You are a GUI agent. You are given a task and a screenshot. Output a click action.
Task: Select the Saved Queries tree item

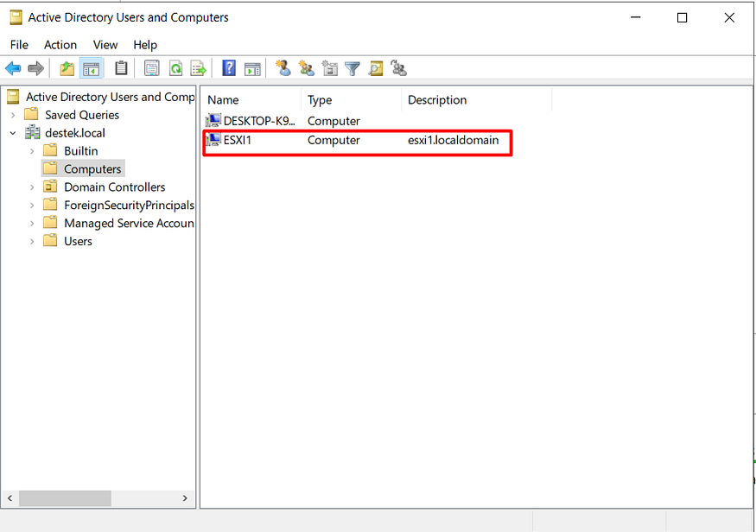(x=82, y=115)
